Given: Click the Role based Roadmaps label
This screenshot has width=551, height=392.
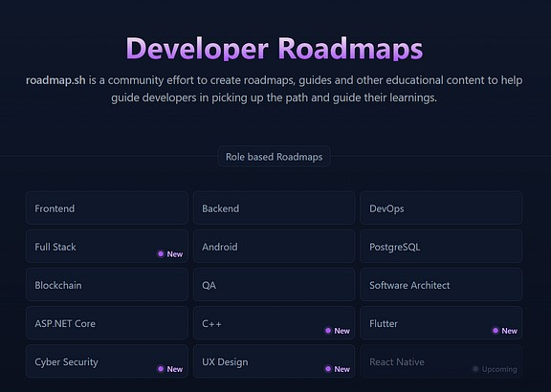Looking at the screenshot, I should point(274,157).
